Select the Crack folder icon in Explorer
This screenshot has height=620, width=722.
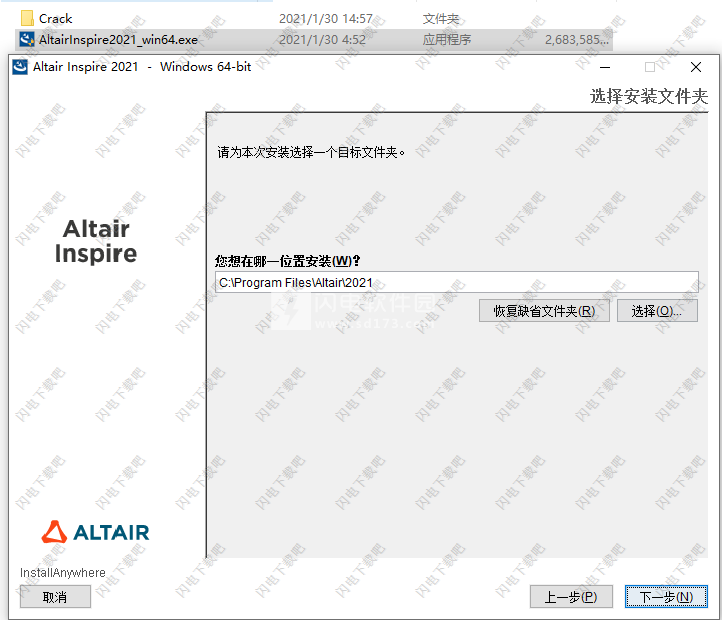[27, 18]
